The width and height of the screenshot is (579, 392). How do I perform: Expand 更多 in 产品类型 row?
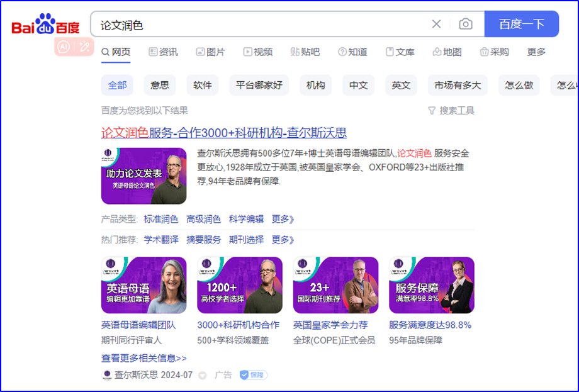coord(283,219)
